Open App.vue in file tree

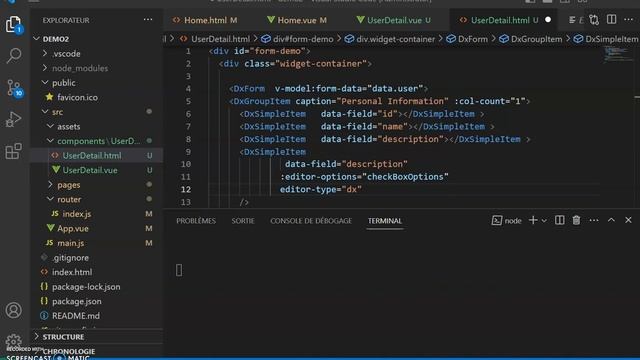point(98,229)
